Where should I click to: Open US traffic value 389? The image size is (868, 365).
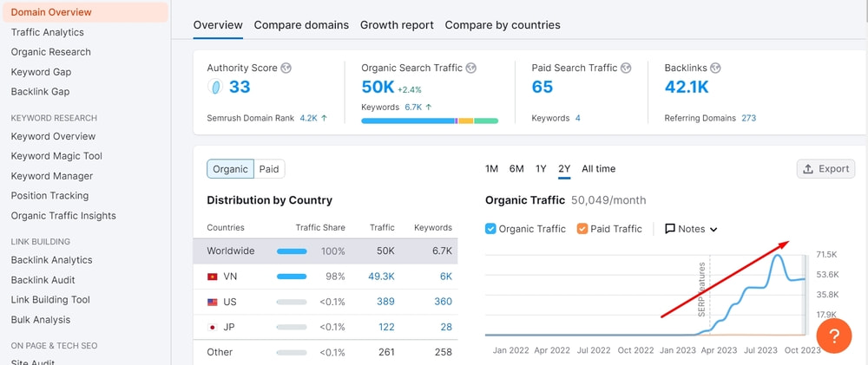pos(386,302)
